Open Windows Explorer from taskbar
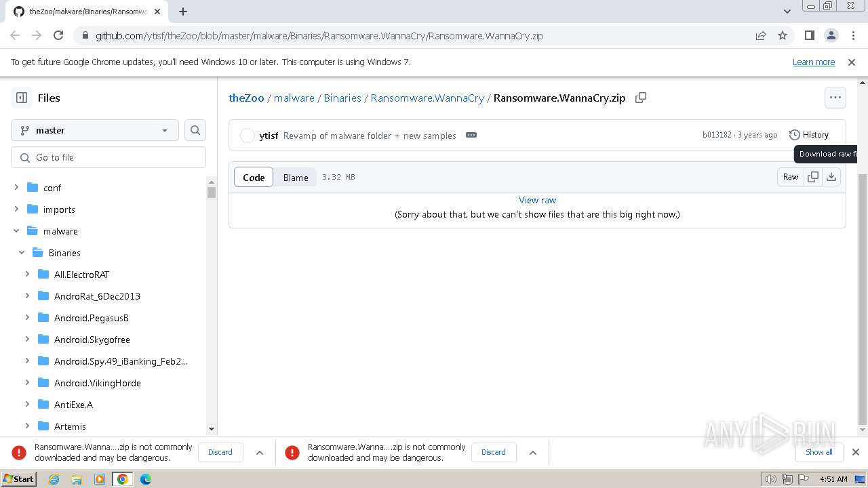 pos(77,479)
